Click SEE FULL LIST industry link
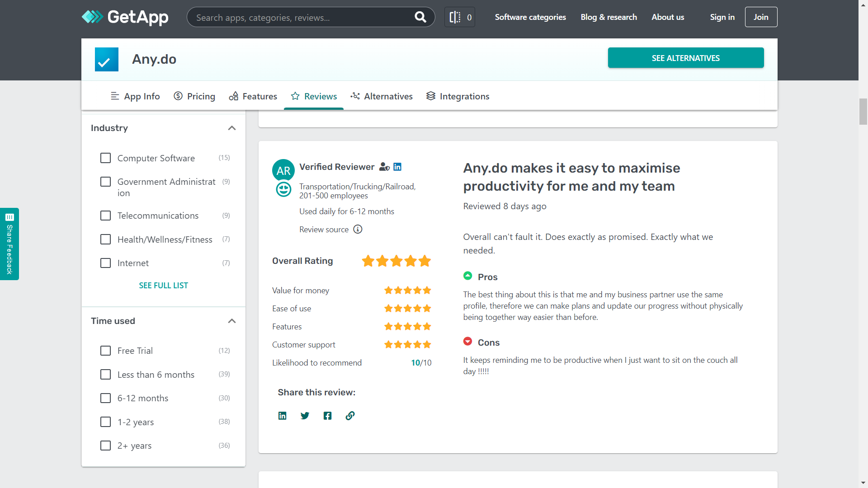The image size is (868, 488). (163, 286)
